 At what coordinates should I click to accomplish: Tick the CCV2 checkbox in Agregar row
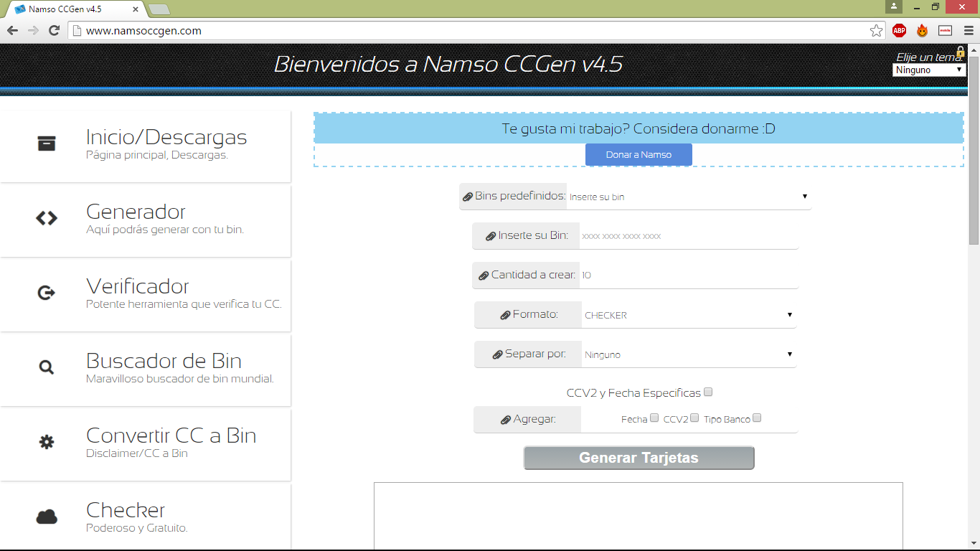click(694, 418)
